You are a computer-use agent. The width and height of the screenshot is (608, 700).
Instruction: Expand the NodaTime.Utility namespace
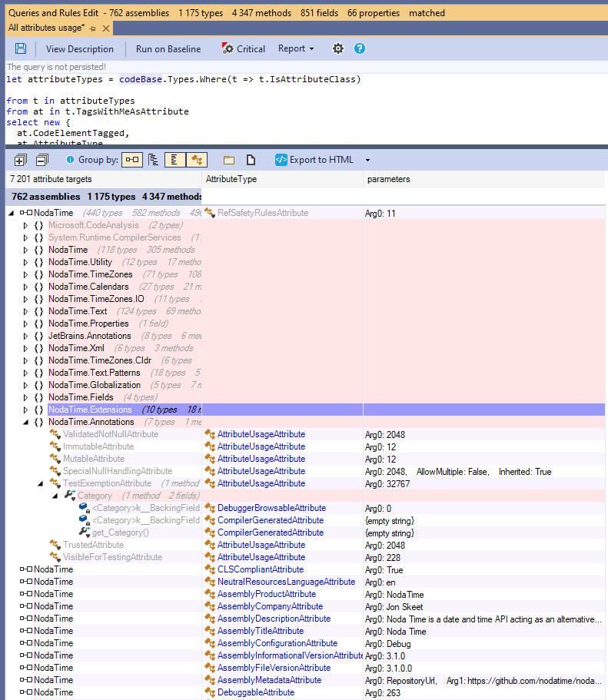(x=26, y=263)
